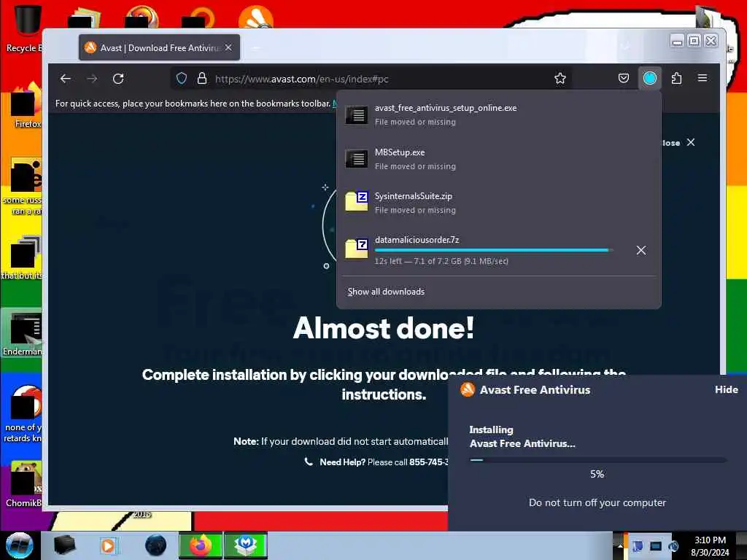Reload the Avast page
747x560 pixels.
pyautogui.click(x=118, y=79)
